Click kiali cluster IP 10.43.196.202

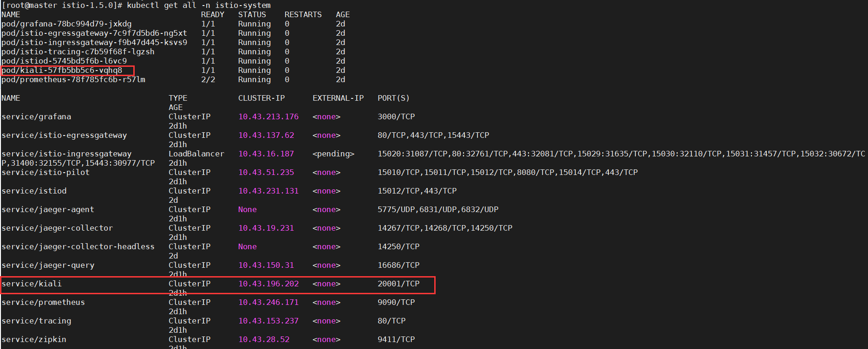tap(268, 284)
